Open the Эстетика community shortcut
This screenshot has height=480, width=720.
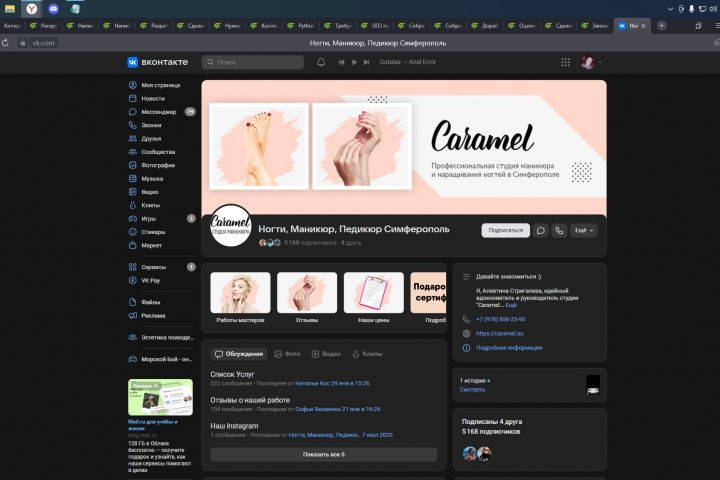(161, 337)
